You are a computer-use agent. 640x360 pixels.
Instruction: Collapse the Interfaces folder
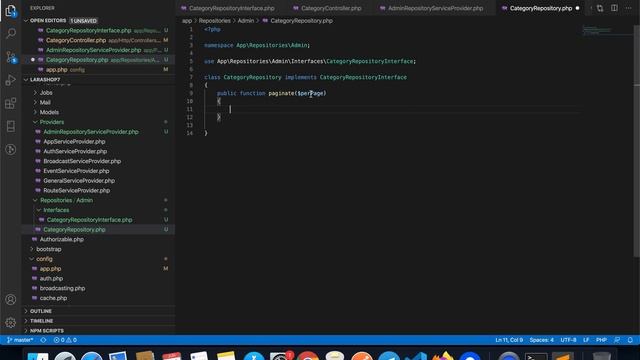coord(56,210)
